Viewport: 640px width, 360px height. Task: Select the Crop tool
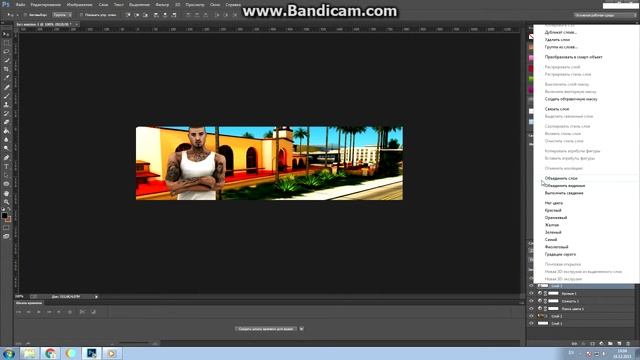click(x=6, y=69)
